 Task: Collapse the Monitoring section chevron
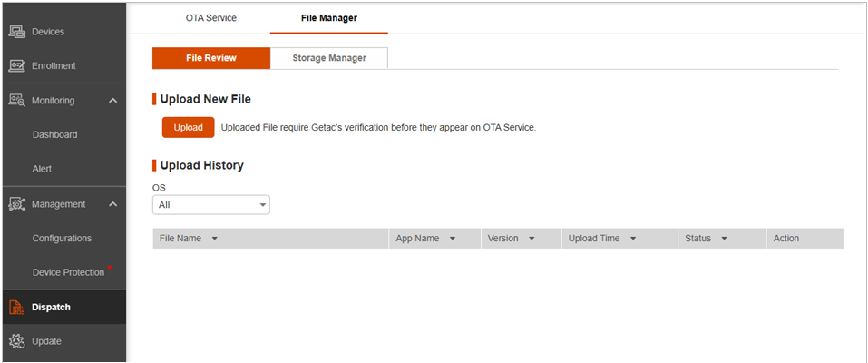[x=112, y=101]
